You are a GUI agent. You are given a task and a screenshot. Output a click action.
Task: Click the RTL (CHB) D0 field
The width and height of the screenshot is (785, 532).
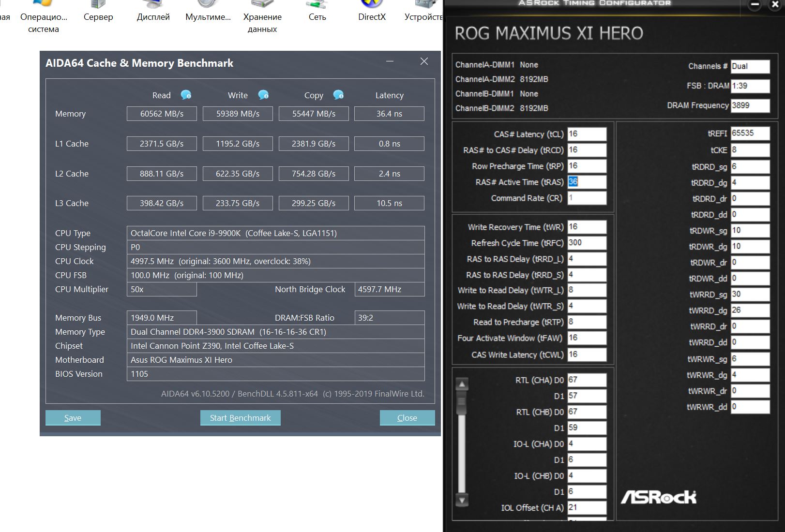(587, 412)
